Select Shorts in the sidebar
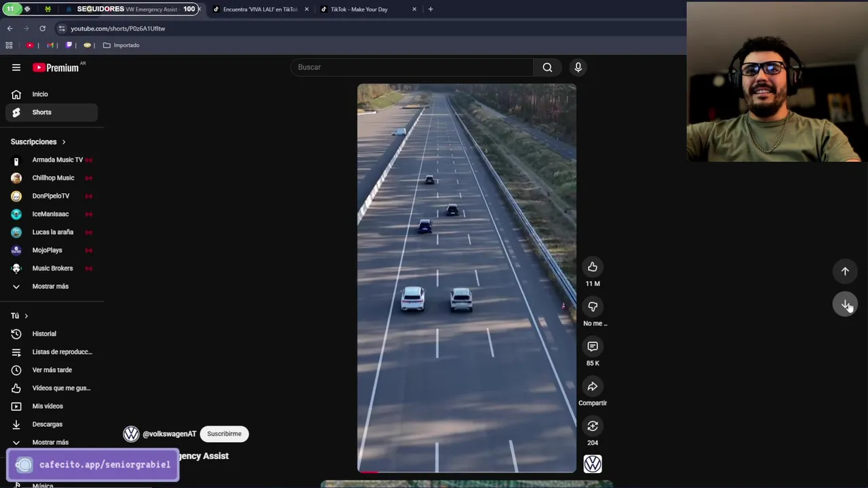The image size is (868, 488). (52, 113)
